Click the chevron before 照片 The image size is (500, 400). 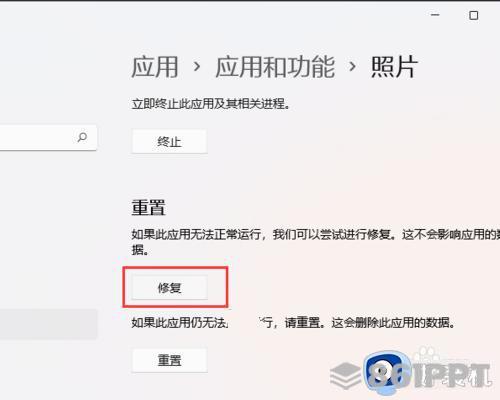[x=352, y=67]
